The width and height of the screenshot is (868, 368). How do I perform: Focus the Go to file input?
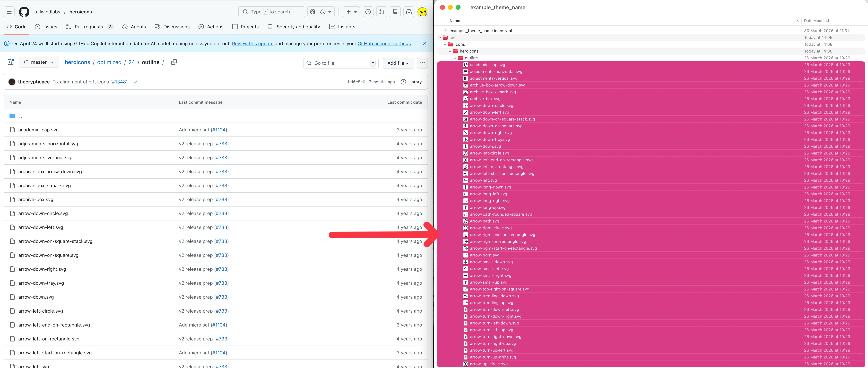click(x=340, y=63)
